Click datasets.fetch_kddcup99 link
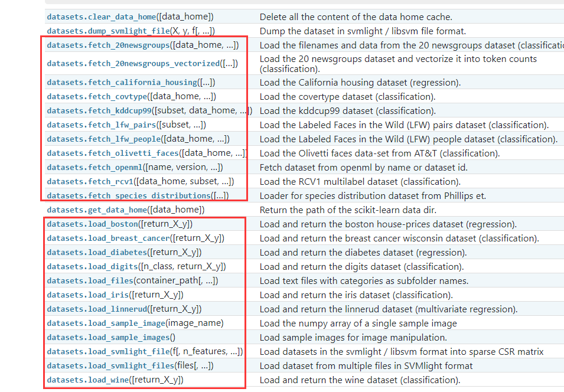564x392 pixels. click(99, 111)
